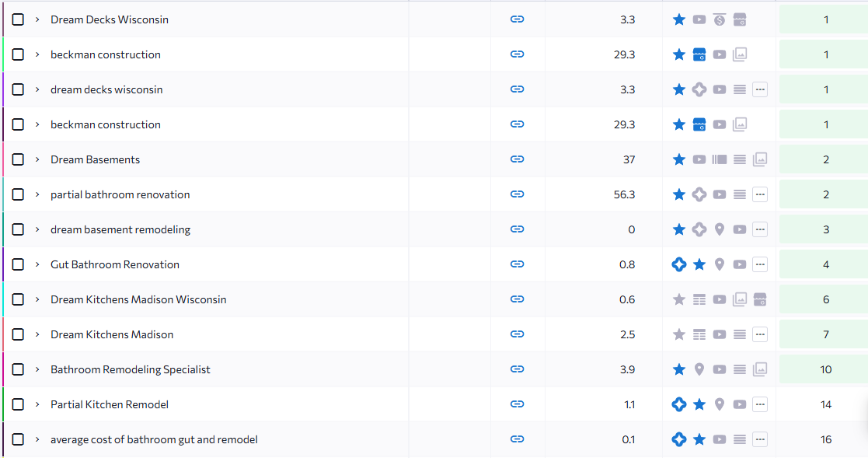Open the partial bathroom renovation keyword
Image resolution: width=868 pixels, height=458 pixels.
pyautogui.click(x=120, y=194)
